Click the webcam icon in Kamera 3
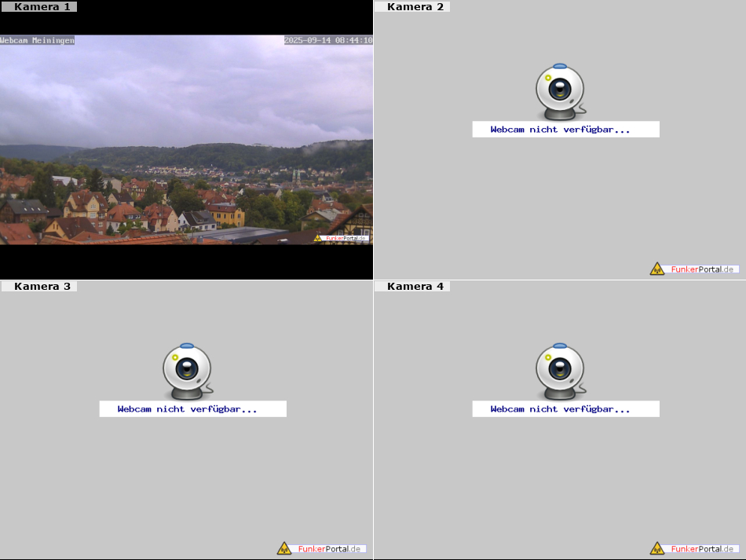The width and height of the screenshot is (746, 560). tap(188, 372)
